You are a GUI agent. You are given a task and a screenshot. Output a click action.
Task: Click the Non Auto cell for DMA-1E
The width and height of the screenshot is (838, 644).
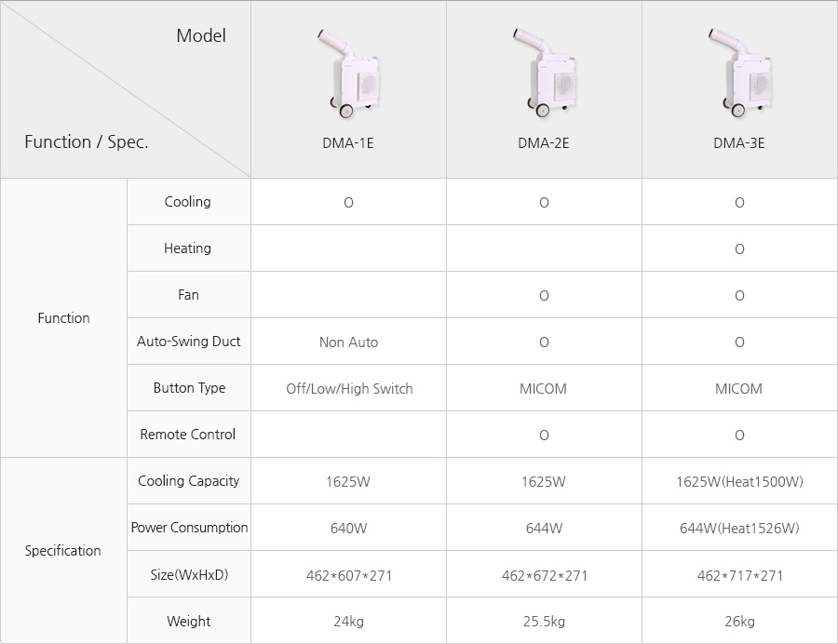click(348, 342)
